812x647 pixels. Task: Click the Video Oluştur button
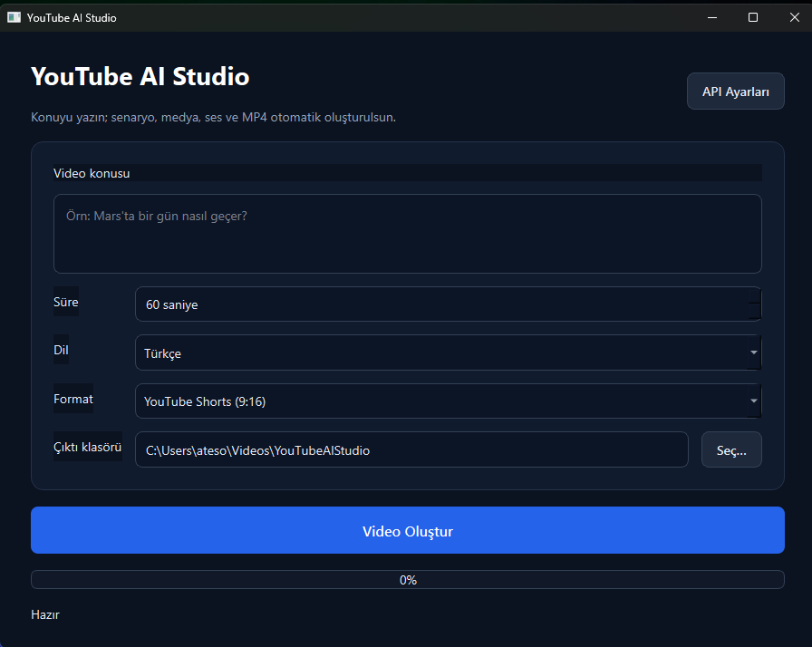click(x=408, y=530)
